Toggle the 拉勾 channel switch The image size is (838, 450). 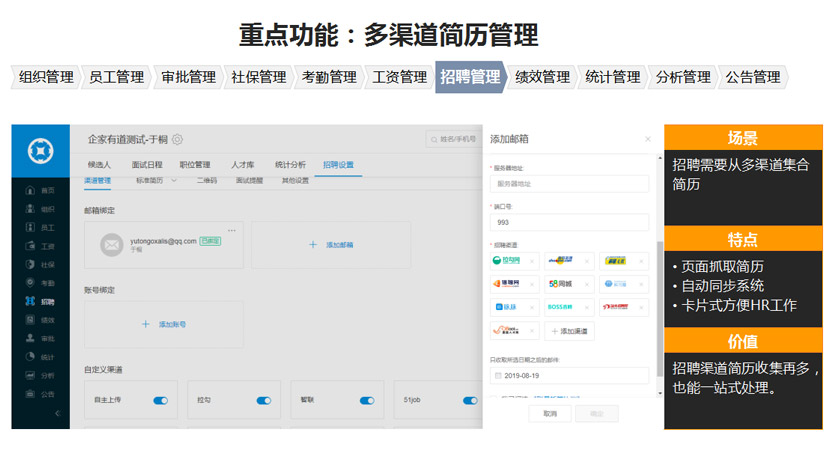[264, 400]
